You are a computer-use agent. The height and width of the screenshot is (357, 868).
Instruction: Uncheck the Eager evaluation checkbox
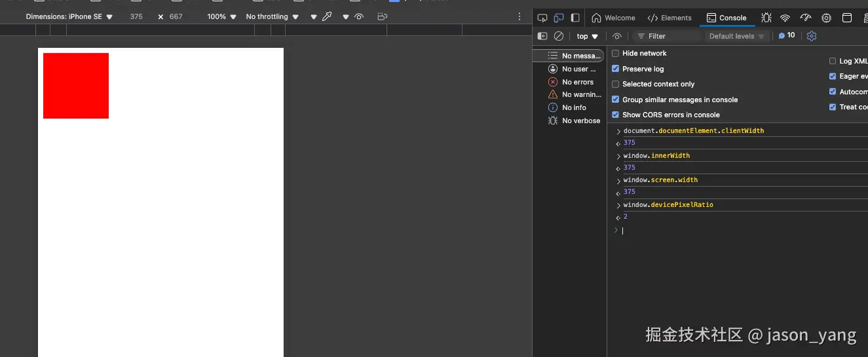(833, 76)
